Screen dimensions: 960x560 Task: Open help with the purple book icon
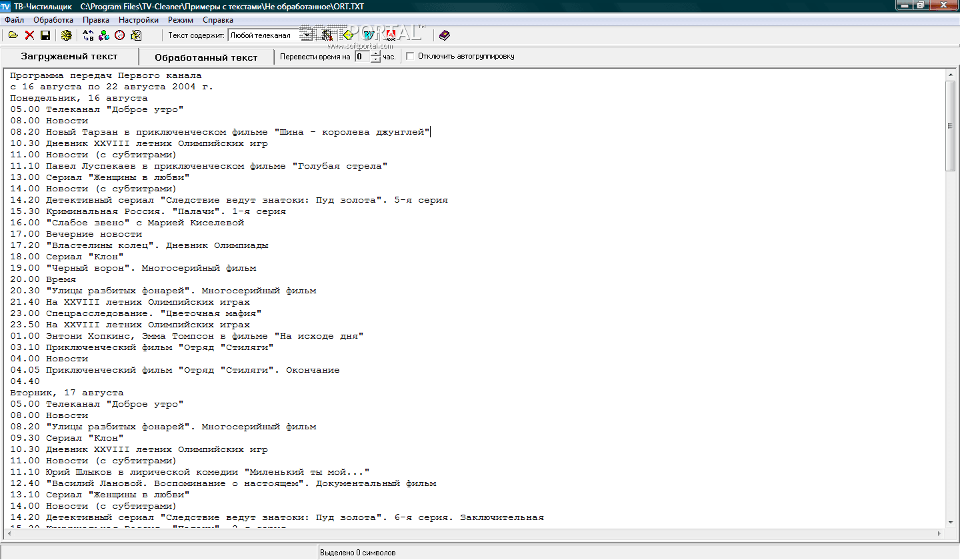pos(445,35)
